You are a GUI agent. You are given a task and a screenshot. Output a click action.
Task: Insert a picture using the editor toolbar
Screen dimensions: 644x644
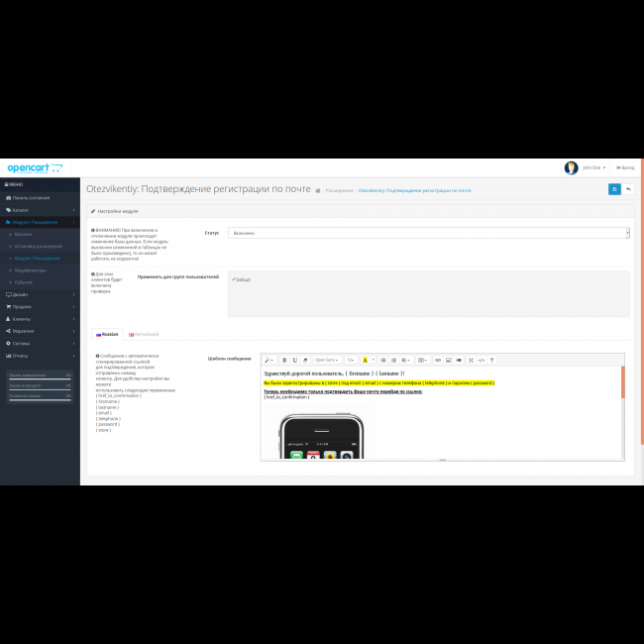click(448, 360)
